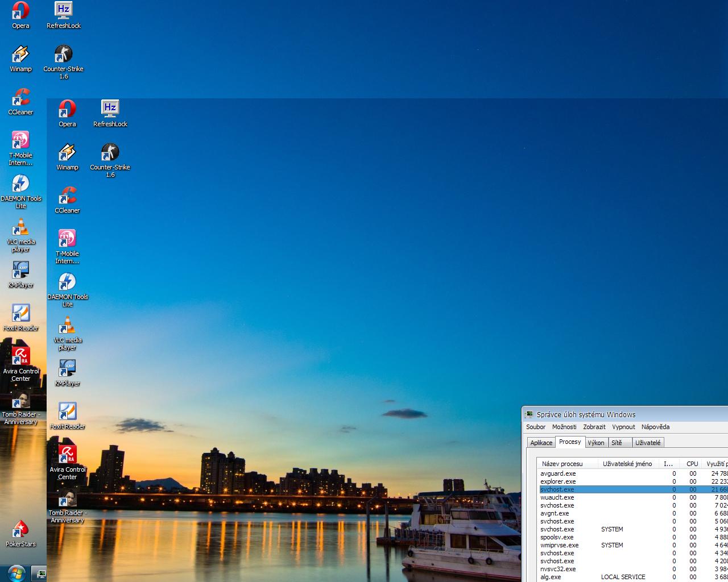Select the spoolsv.exe process row
This screenshot has height=582, width=728.
click(x=557, y=537)
